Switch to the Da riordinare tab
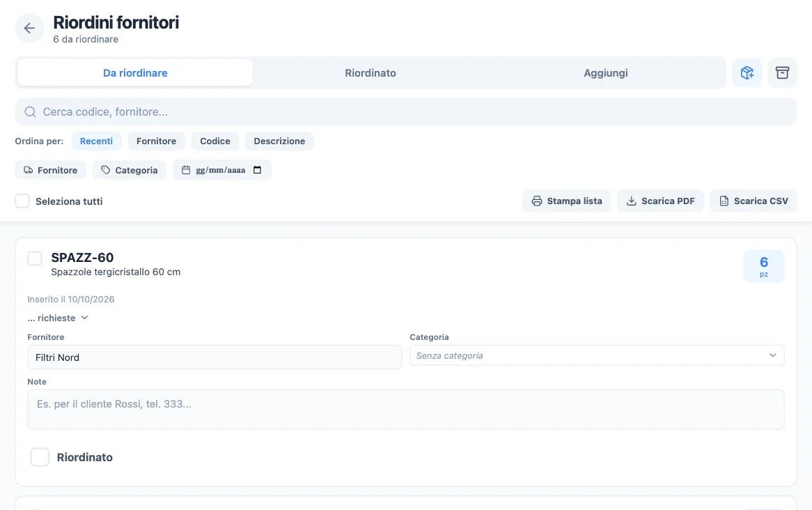Image resolution: width=812 pixels, height=510 pixels. pos(135,73)
